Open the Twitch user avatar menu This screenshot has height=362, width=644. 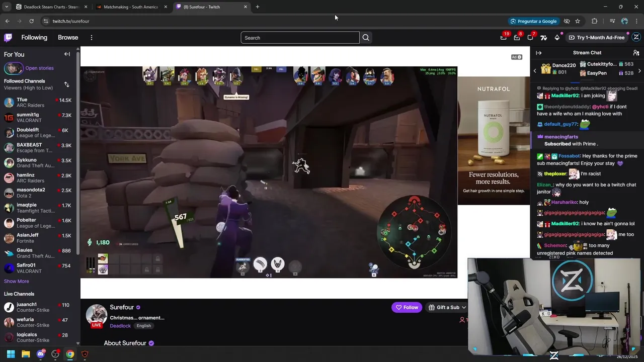click(x=636, y=37)
